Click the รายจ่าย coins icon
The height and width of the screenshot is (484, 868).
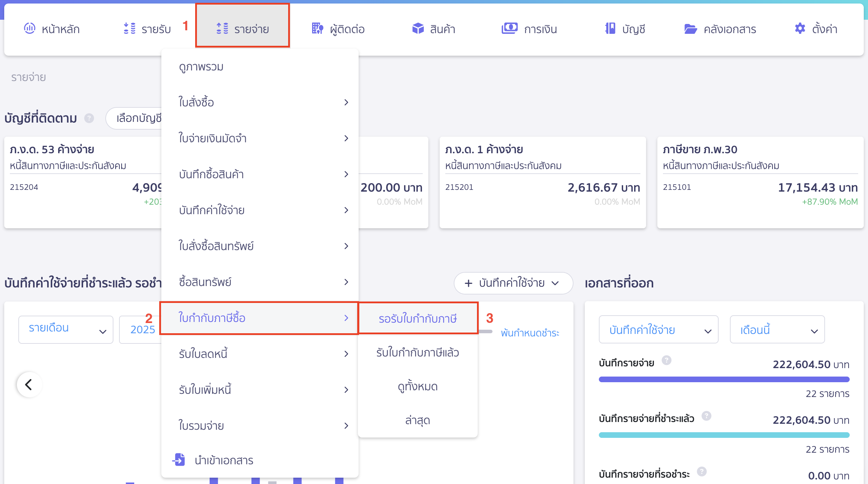pos(222,28)
